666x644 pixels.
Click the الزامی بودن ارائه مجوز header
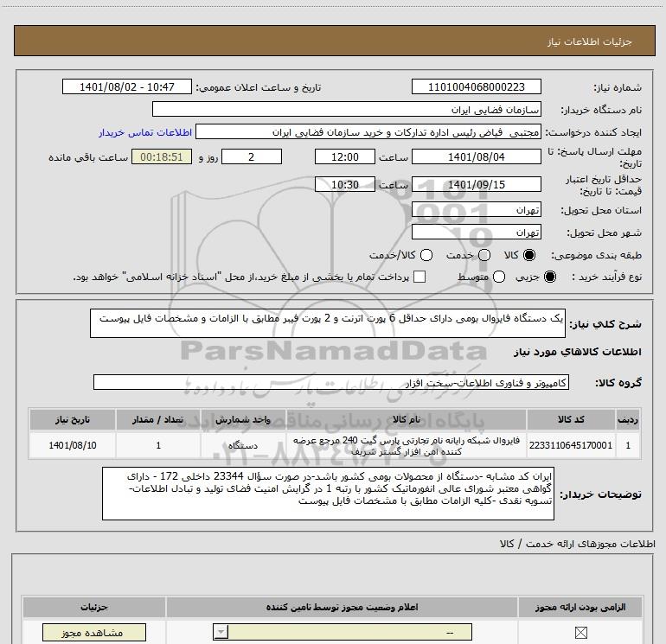point(580,607)
